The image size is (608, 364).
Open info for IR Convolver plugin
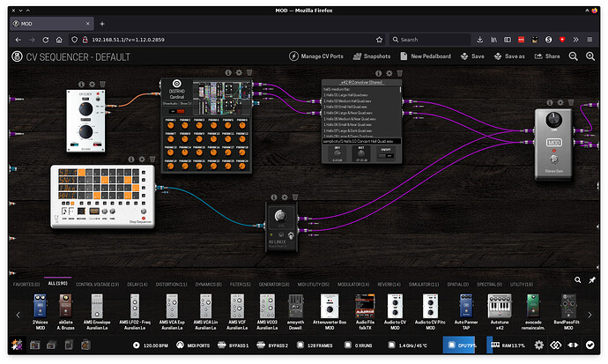(x=378, y=73)
